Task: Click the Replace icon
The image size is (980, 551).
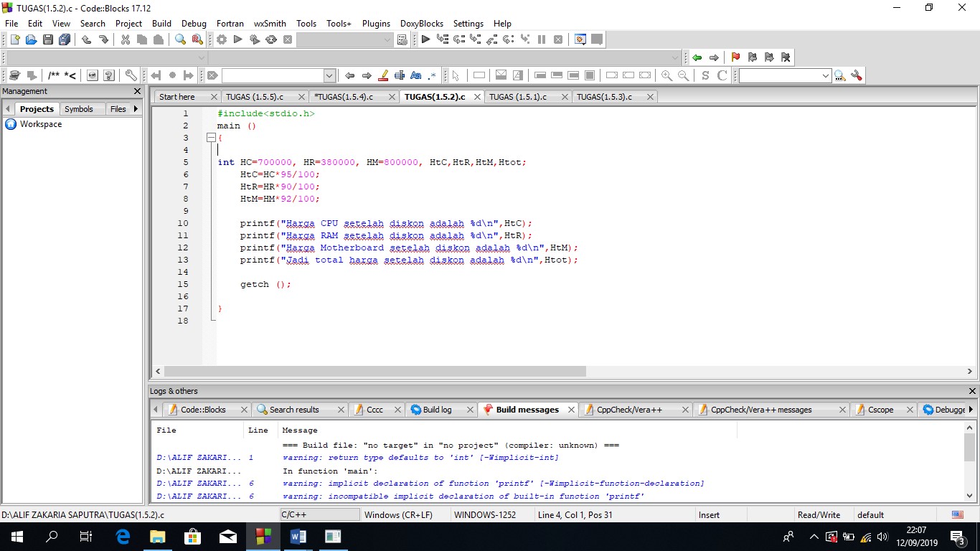Action: click(x=197, y=39)
